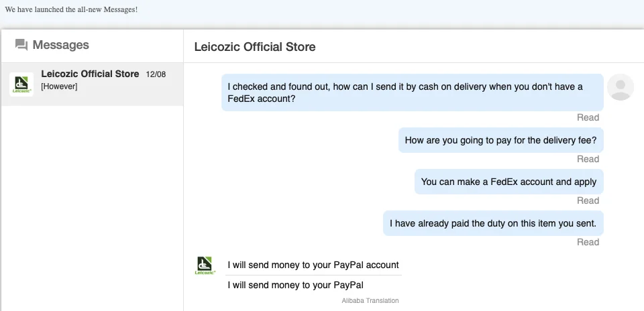Click Read status under FedEx account message
This screenshot has width=644, height=311.
point(588,200)
